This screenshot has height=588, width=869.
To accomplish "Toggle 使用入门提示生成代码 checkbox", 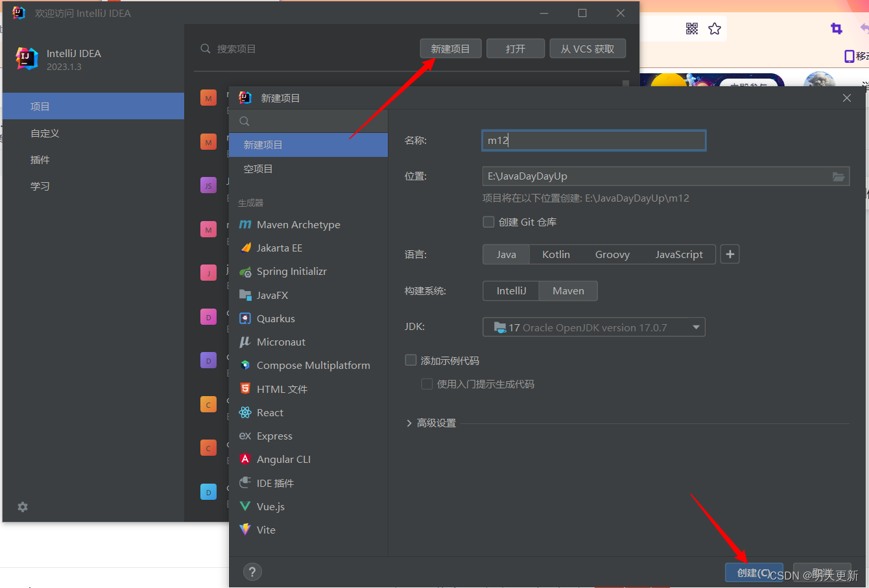I will point(427,384).
